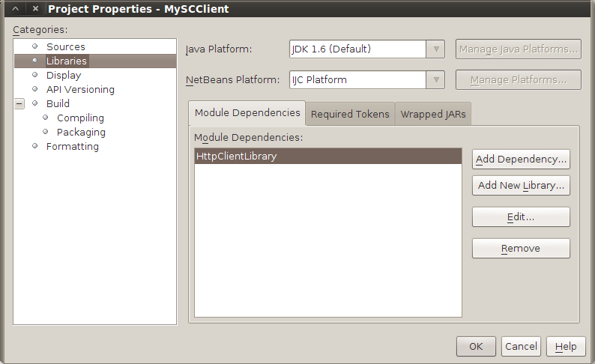
Task: Select the Compiling subcategory
Action: coord(80,118)
